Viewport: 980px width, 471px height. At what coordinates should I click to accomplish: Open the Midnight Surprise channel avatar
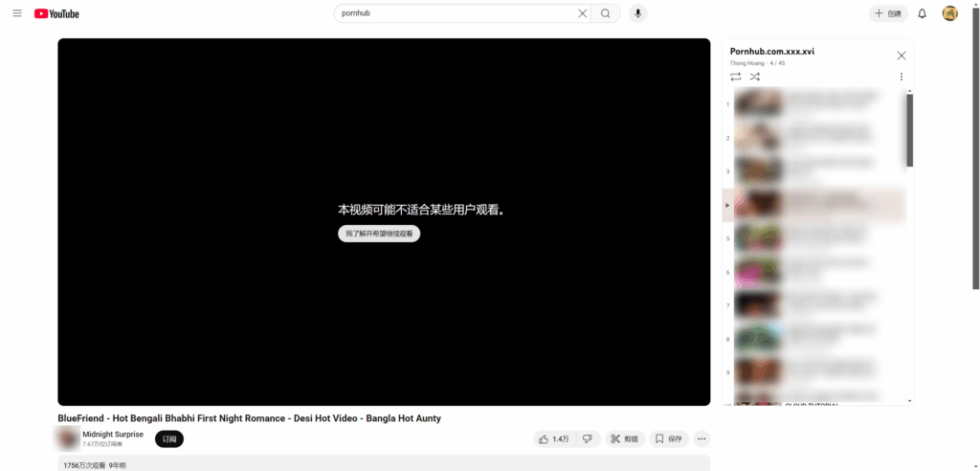pyautogui.click(x=68, y=438)
